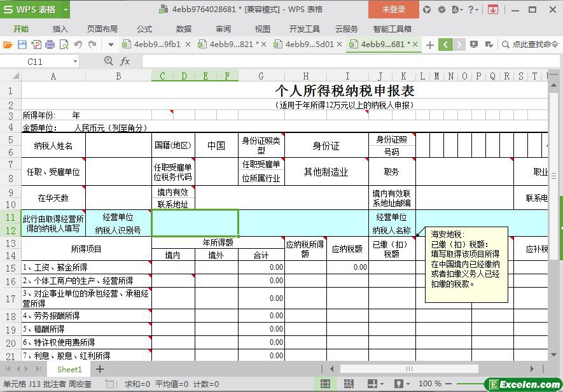The image size is (563, 392).
Task: Click the open folder icon in toolbar
Action: 8,45
